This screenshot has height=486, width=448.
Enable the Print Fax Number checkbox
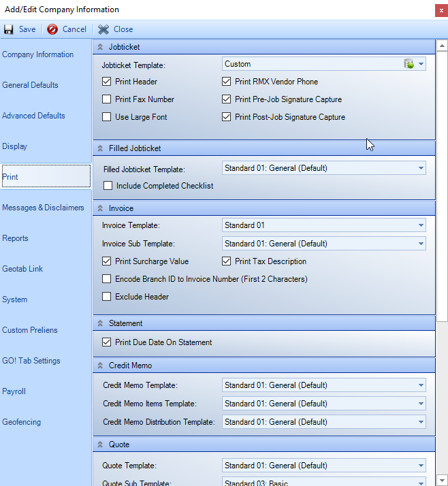click(x=106, y=99)
